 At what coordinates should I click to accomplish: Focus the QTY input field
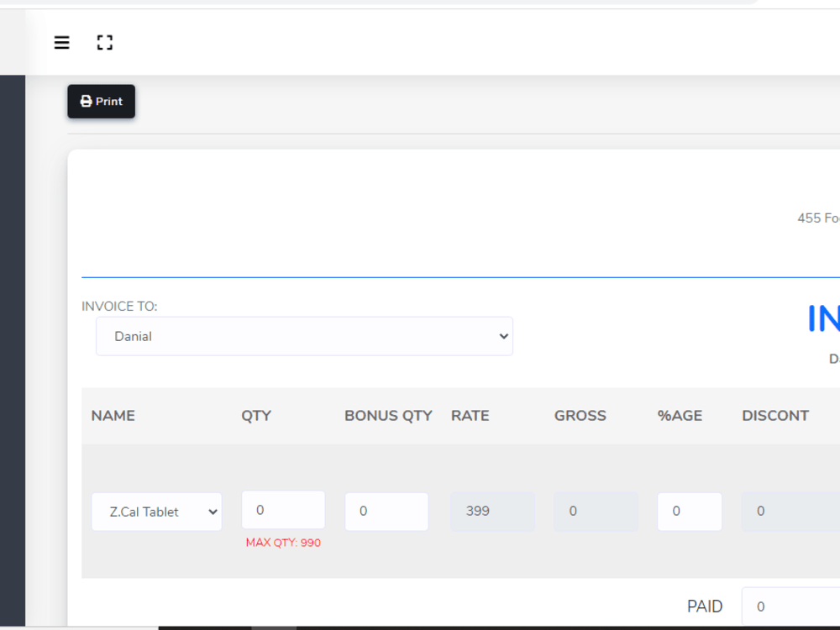(283, 510)
